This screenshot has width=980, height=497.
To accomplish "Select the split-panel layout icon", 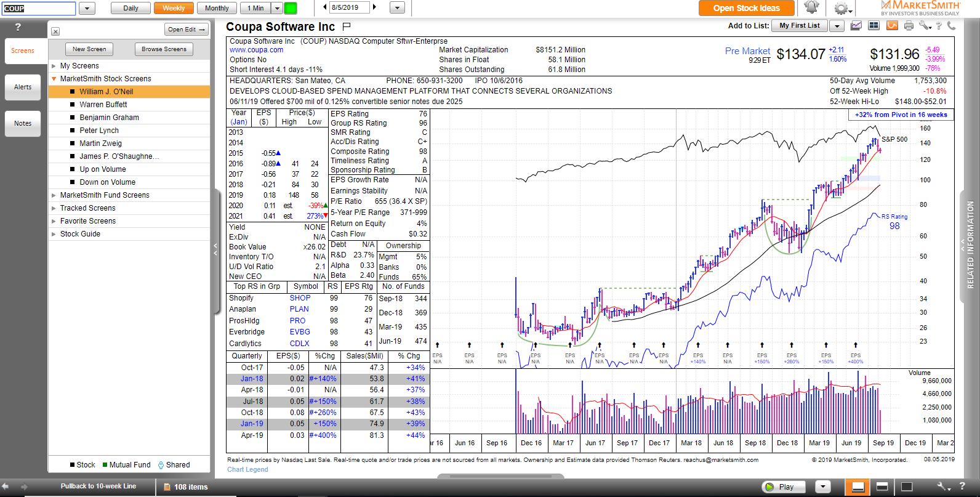I will click(x=882, y=487).
